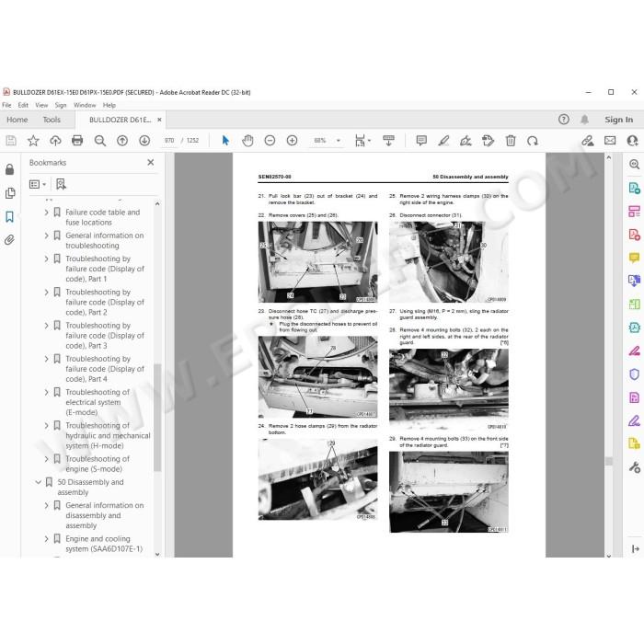Viewport: 644px width, 644px height.
Task: Print the document with printer icon
Action: 77,141
